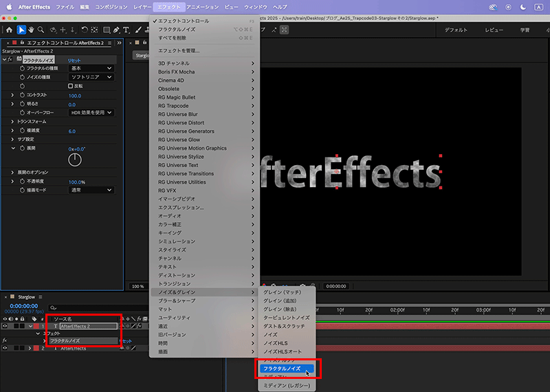Open viewer magnification dropdown 100 %

tap(138, 286)
